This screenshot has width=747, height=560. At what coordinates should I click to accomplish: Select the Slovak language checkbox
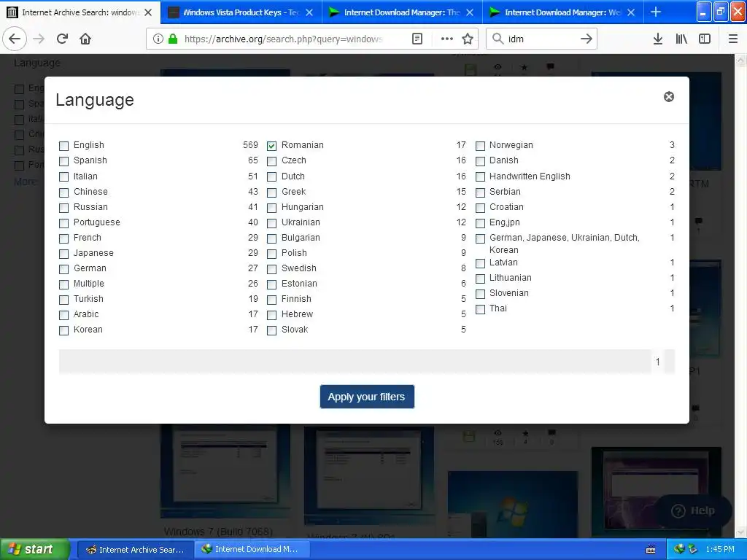(271, 330)
